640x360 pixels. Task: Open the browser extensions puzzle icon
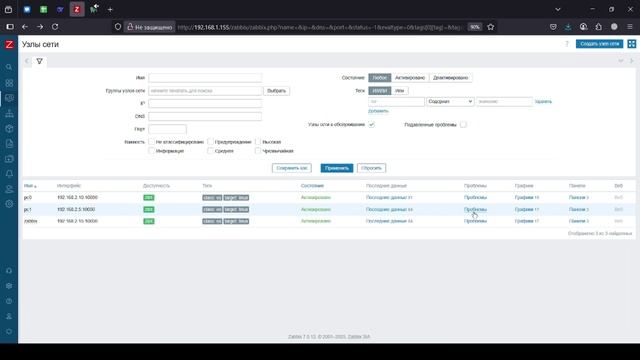[598, 27]
